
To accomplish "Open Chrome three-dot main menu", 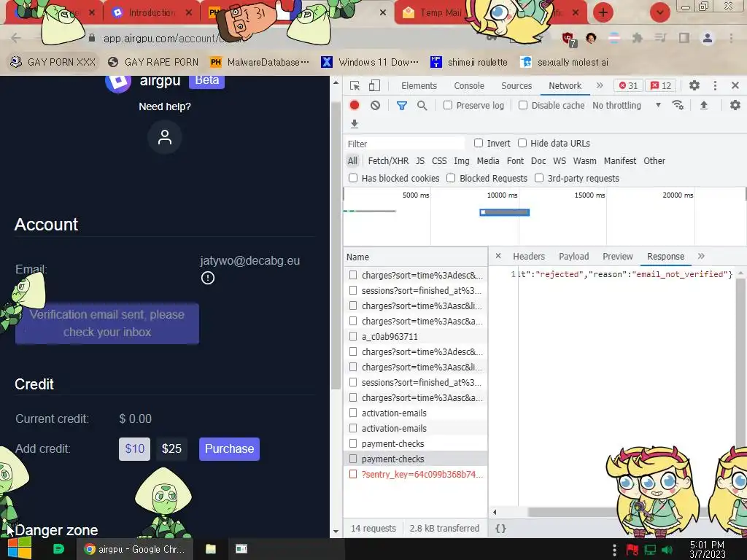I will click(731, 38).
